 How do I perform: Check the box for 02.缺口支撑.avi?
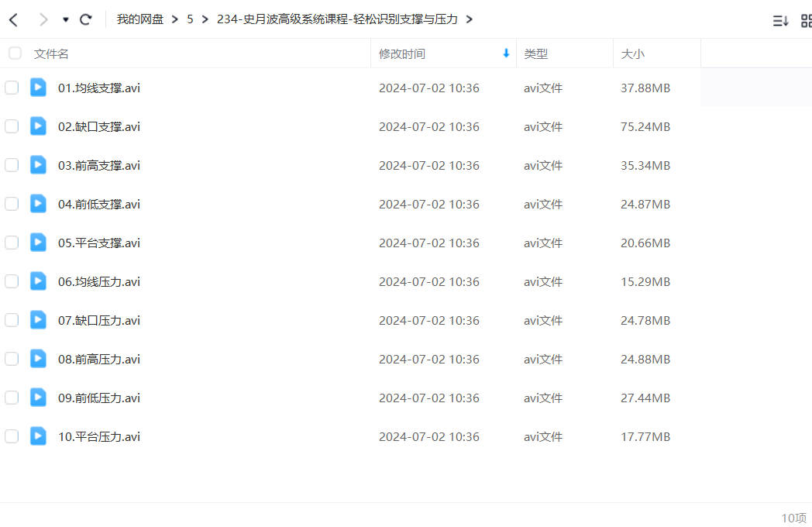pyautogui.click(x=12, y=126)
